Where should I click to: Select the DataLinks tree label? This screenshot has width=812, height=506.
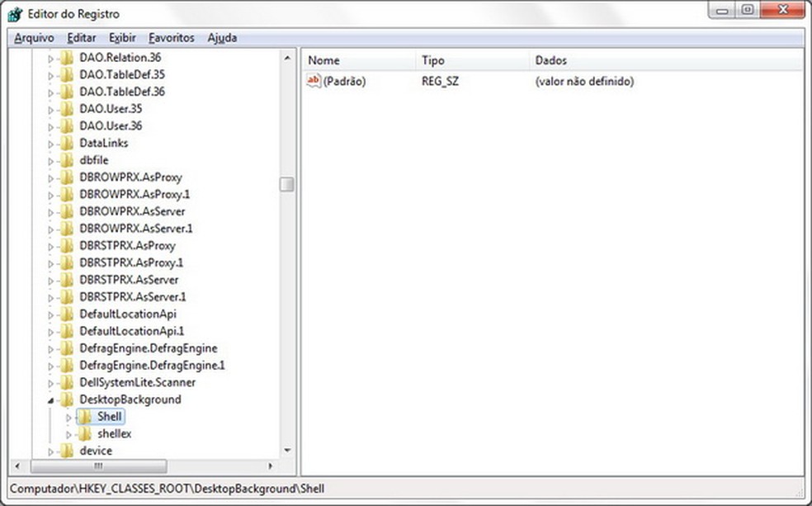click(x=104, y=143)
